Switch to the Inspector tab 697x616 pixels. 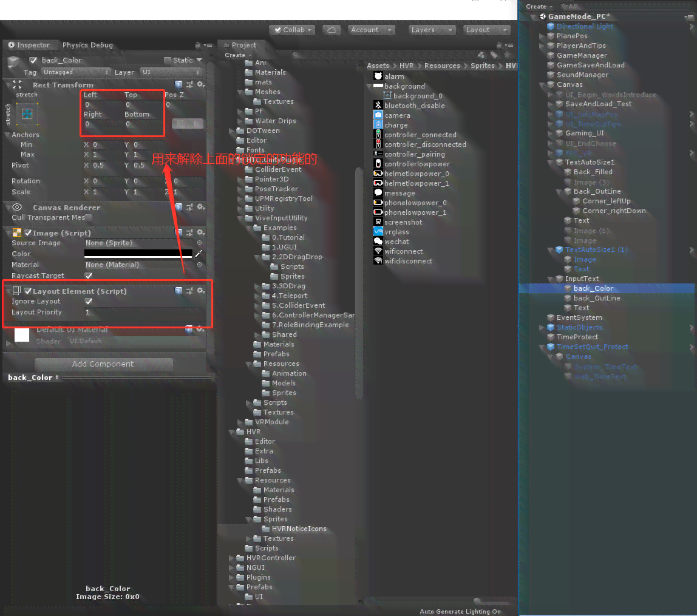click(29, 45)
